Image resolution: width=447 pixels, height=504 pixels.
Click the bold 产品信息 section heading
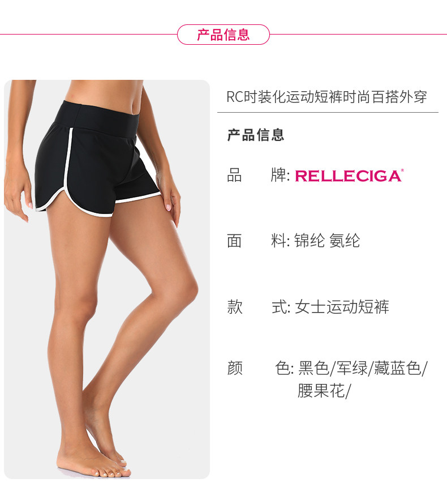[256, 135]
